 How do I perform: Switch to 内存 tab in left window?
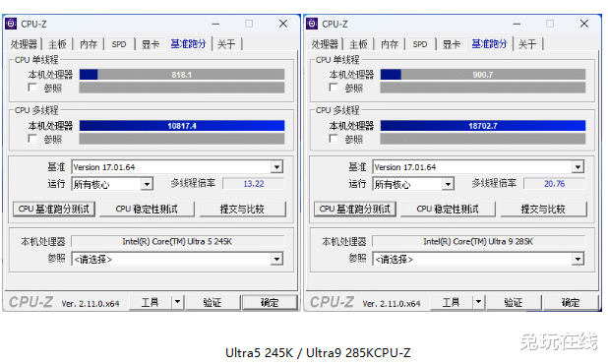[89, 44]
